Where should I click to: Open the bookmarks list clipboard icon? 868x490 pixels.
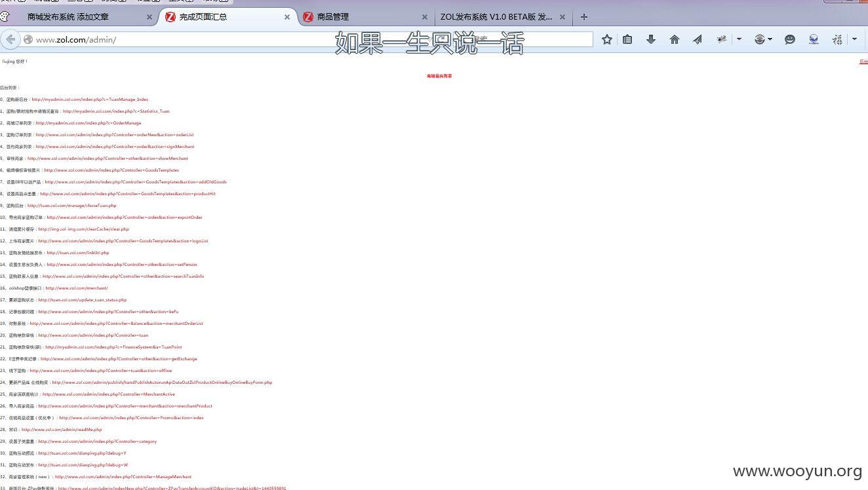[x=627, y=39]
